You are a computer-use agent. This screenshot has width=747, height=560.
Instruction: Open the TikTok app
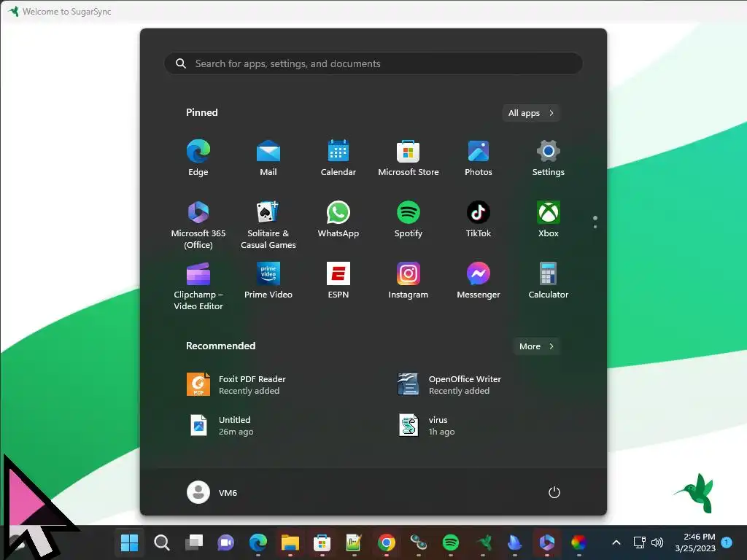point(479,219)
